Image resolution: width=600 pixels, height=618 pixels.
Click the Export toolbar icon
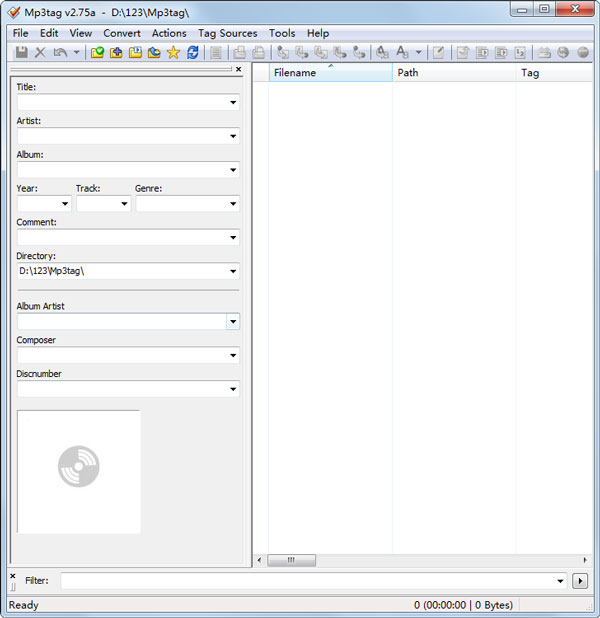[x=463, y=52]
